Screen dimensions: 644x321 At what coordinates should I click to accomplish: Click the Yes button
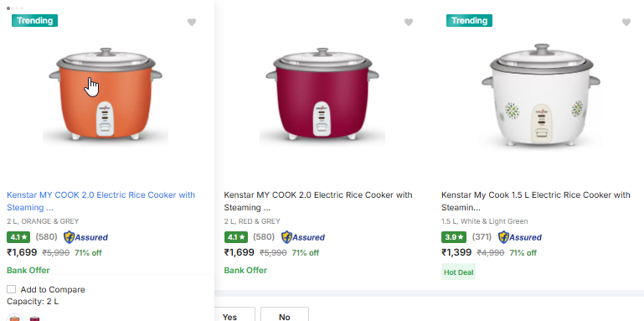[x=230, y=314]
